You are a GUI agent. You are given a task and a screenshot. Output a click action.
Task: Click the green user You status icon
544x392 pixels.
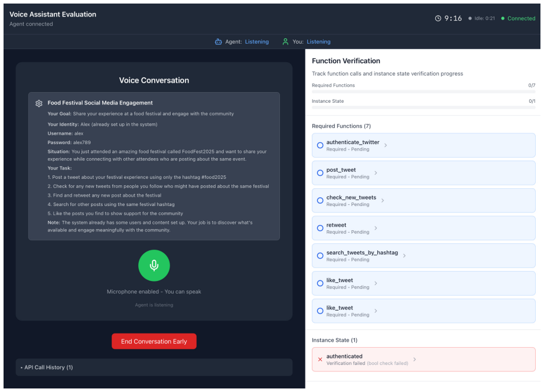pos(285,42)
